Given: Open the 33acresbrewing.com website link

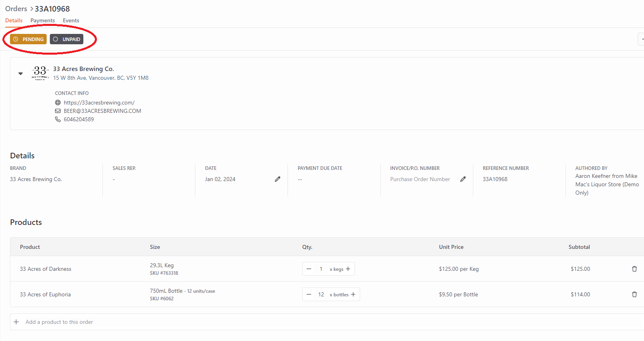Looking at the screenshot, I should (x=99, y=102).
